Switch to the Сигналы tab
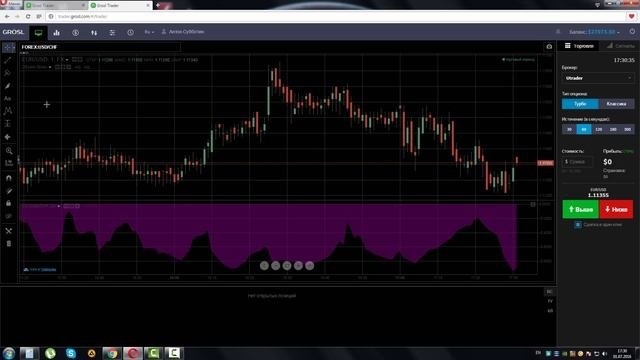The height and width of the screenshot is (360, 640). [620, 46]
